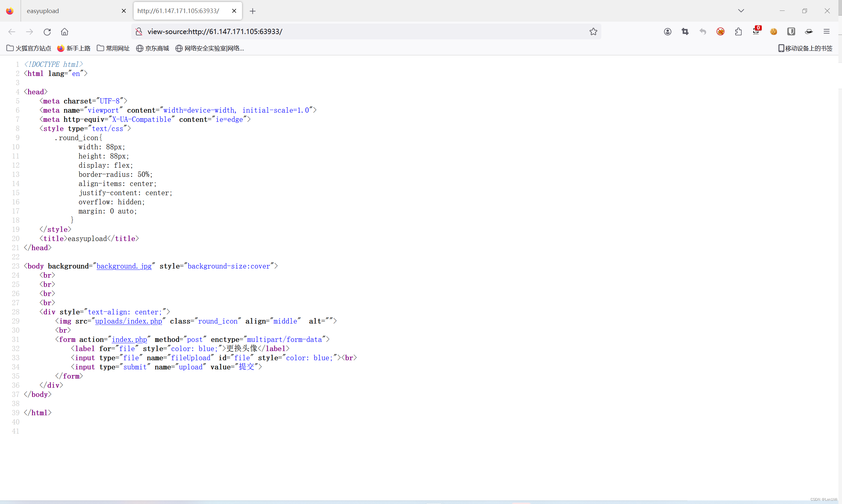Viewport: 842px width, 504px height.
Task: Click the reload page icon
Action: (x=47, y=31)
